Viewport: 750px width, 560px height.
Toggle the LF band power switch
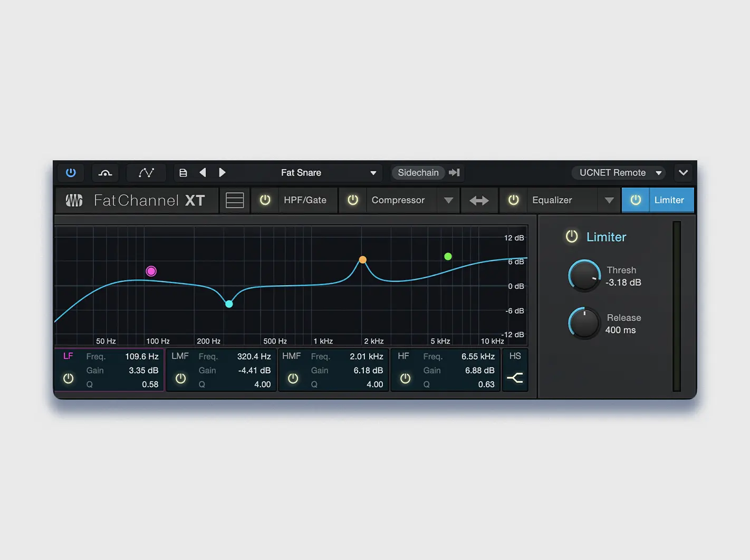(x=68, y=378)
